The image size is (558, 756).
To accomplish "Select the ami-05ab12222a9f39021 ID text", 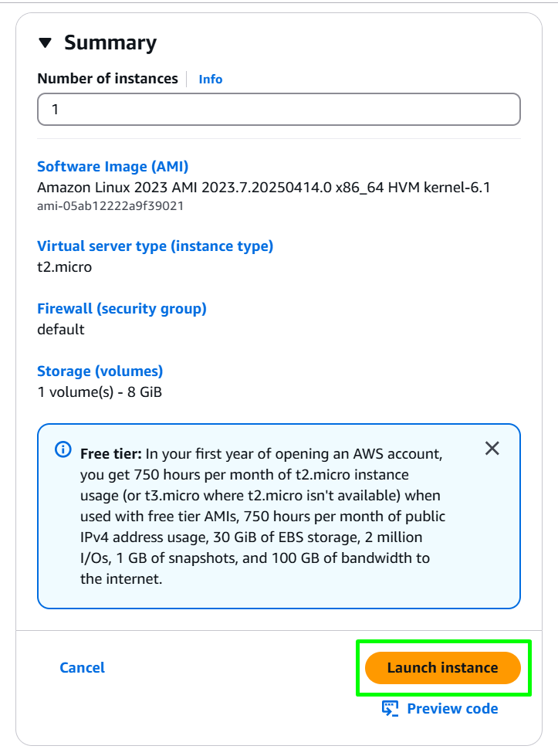I will [110, 206].
